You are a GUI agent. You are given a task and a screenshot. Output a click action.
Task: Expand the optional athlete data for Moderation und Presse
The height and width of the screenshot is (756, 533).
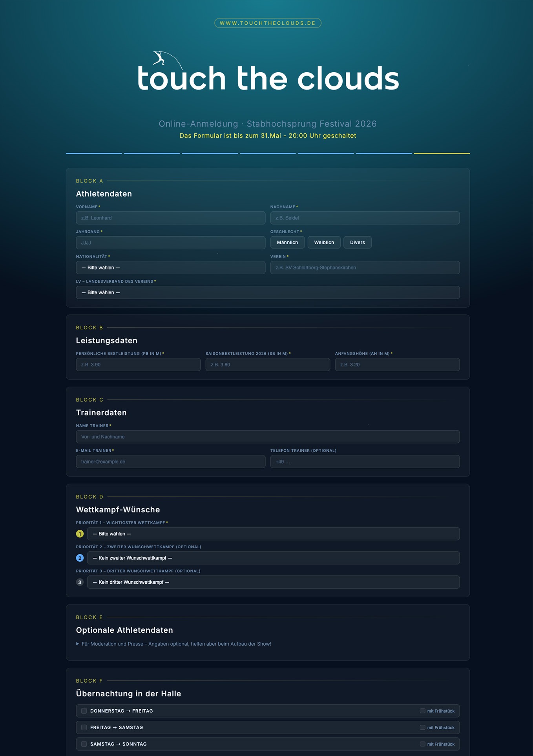pos(176,644)
